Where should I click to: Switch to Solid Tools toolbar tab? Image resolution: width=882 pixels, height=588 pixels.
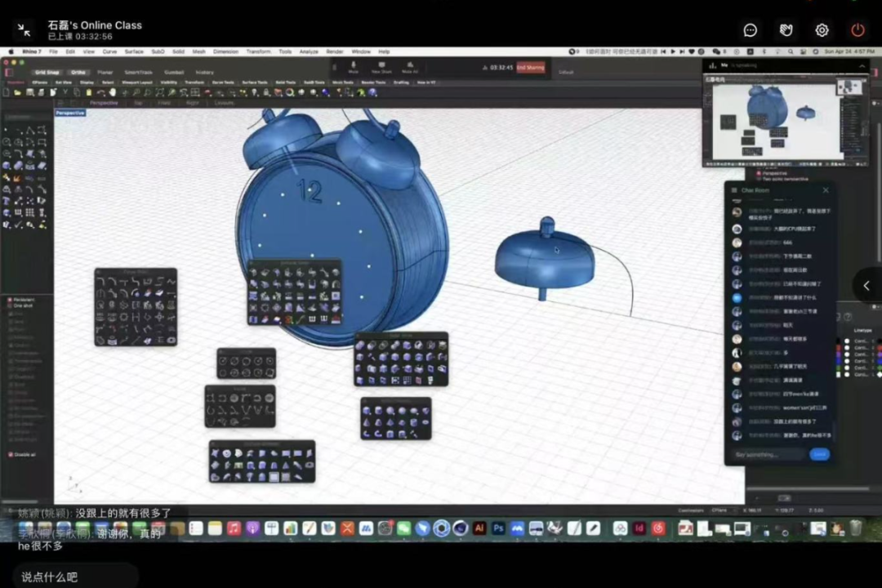[286, 82]
